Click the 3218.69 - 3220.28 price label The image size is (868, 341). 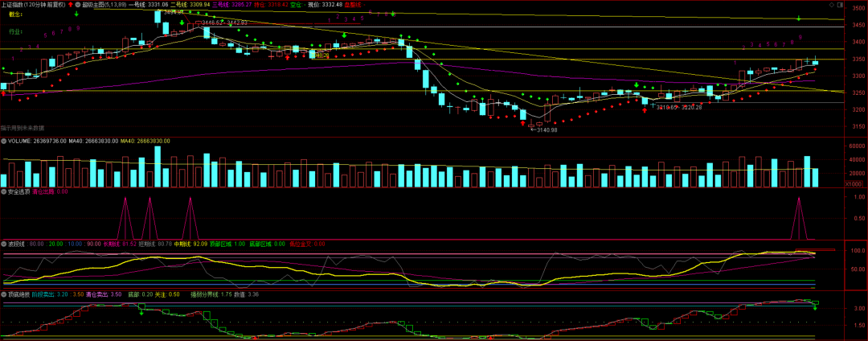pos(679,107)
